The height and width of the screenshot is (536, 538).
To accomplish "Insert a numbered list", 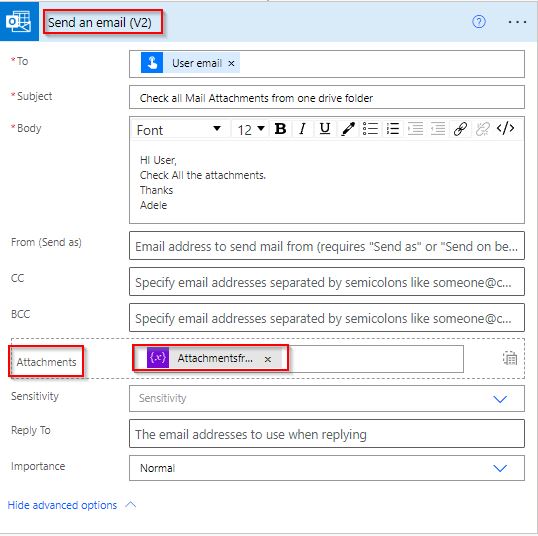I will coord(393,129).
